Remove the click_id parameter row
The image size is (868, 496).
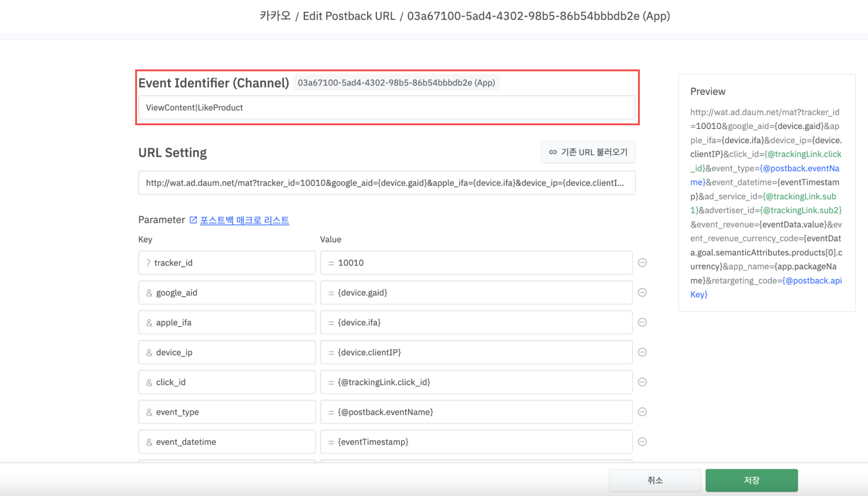642,382
